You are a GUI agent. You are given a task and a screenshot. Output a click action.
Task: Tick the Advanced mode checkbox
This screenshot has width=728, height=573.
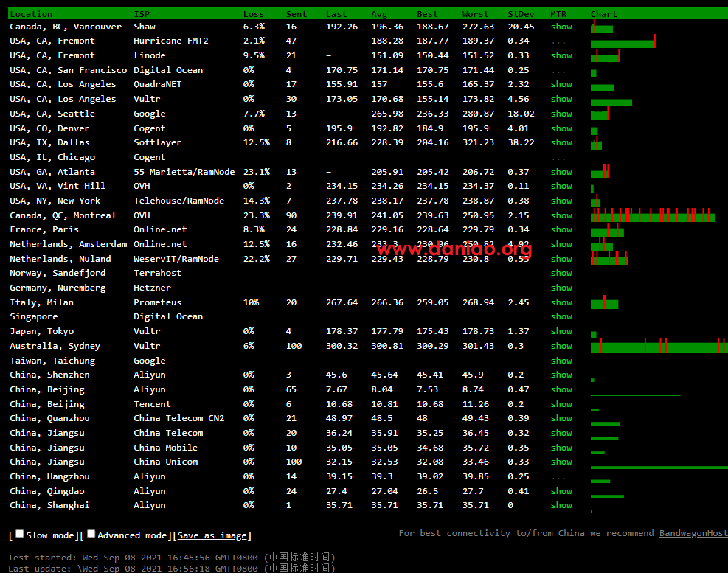tap(91, 534)
